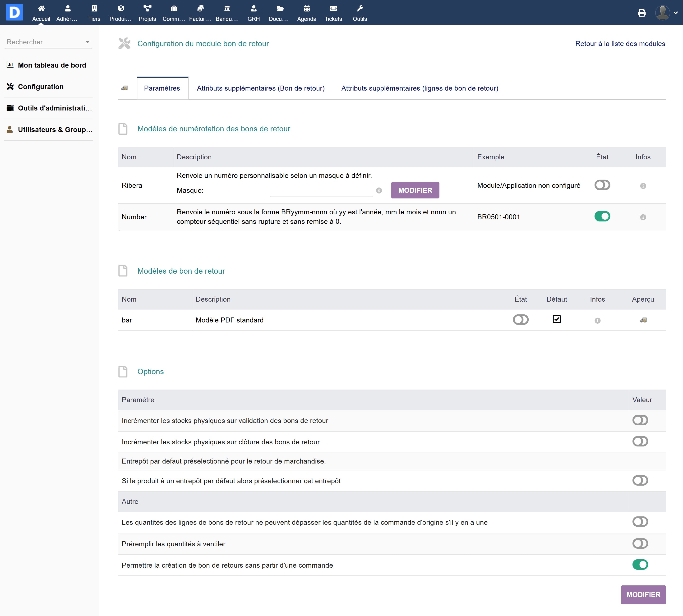
Task: Click the bar model preview truck icon
Action: point(643,320)
